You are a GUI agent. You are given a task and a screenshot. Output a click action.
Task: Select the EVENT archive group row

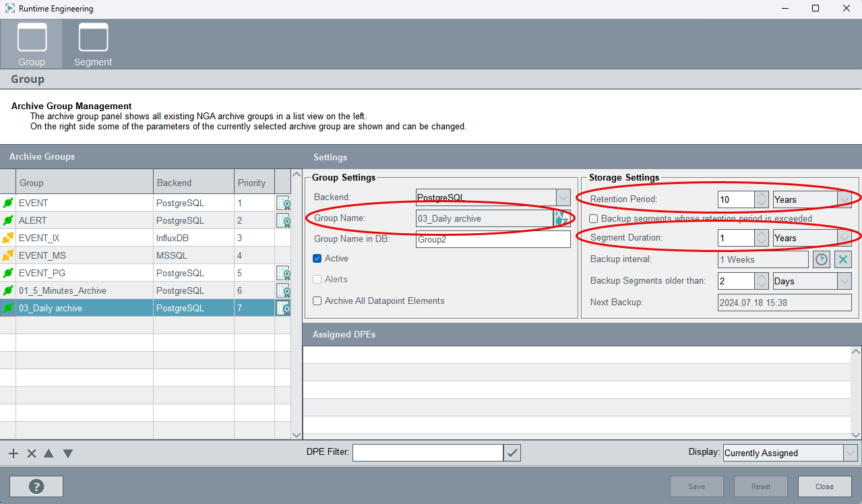coord(146,203)
